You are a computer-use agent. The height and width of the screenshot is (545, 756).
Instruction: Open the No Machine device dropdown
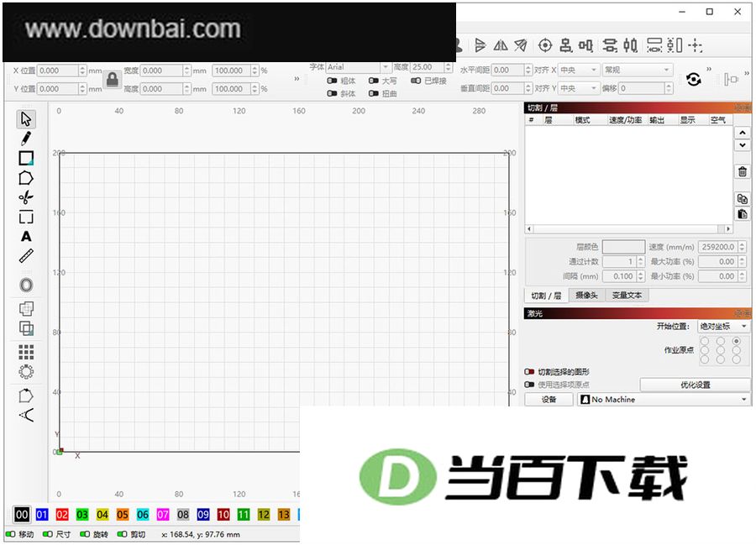[664, 400]
